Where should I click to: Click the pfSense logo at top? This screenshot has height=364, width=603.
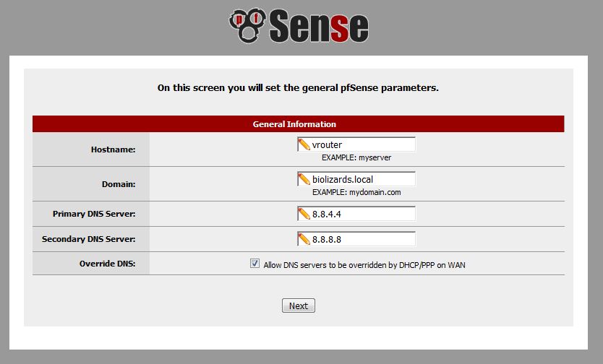pyautogui.click(x=299, y=26)
